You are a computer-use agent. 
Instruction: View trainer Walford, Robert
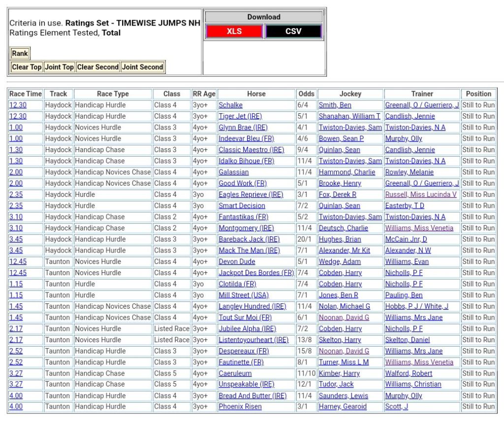409,373
